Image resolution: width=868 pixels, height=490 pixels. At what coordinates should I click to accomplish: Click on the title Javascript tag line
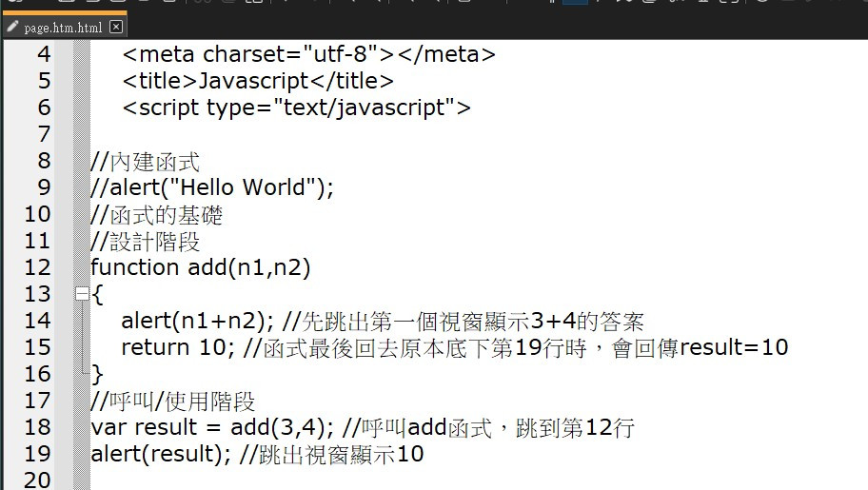[258, 81]
